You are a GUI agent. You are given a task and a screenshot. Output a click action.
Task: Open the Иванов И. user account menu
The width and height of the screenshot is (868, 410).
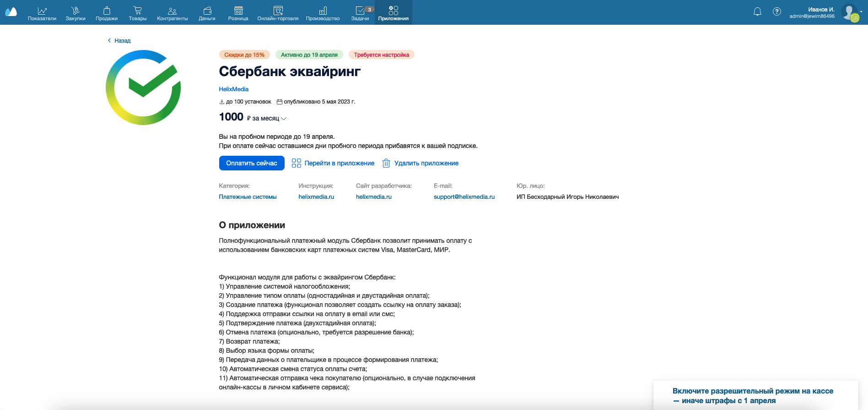(812, 12)
